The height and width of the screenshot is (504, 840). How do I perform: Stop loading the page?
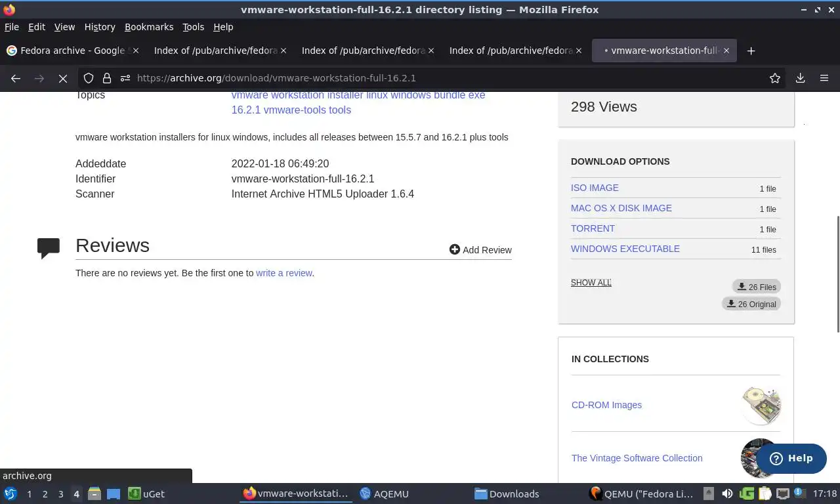coord(63,78)
